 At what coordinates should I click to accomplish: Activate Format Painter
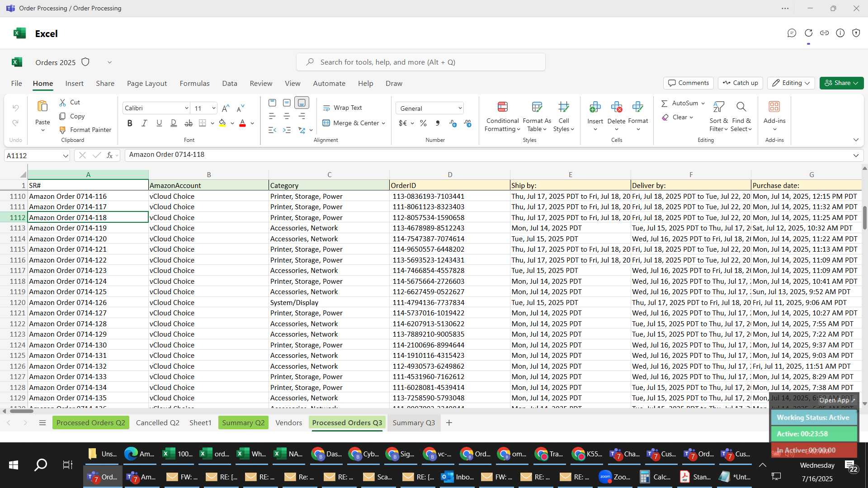click(85, 130)
